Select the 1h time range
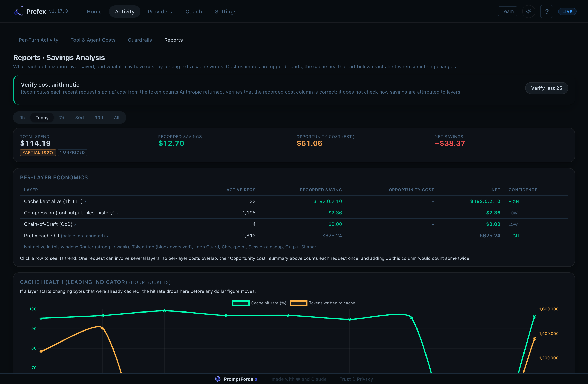This screenshot has height=384, width=588. click(22, 118)
